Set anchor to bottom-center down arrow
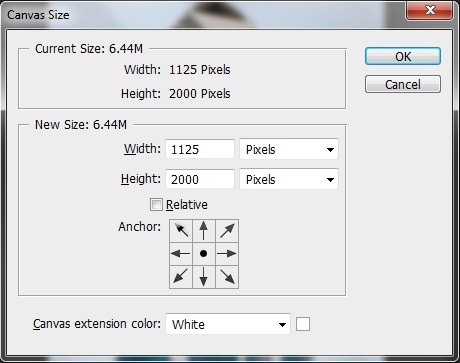The image size is (460, 363). pyautogui.click(x=204, y=277)
